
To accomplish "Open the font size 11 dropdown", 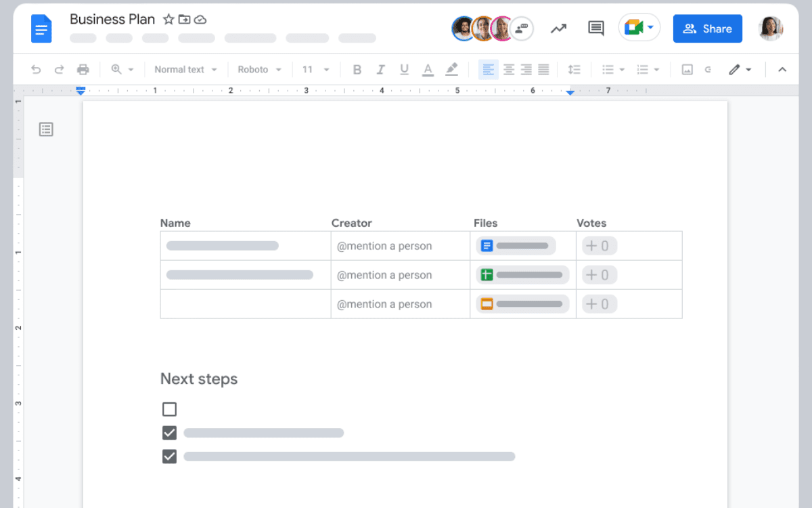I will tap(316, 69).
